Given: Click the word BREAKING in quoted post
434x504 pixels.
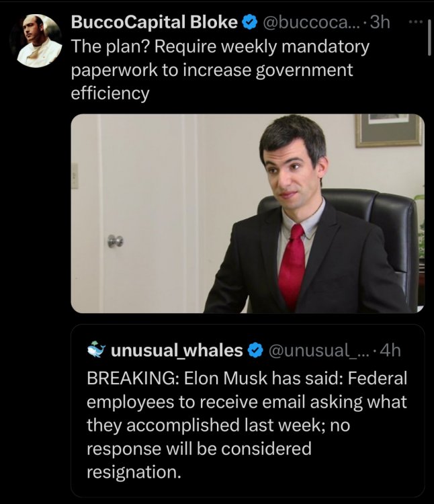Looking at the screenshot, I should (x=129, y=378).
